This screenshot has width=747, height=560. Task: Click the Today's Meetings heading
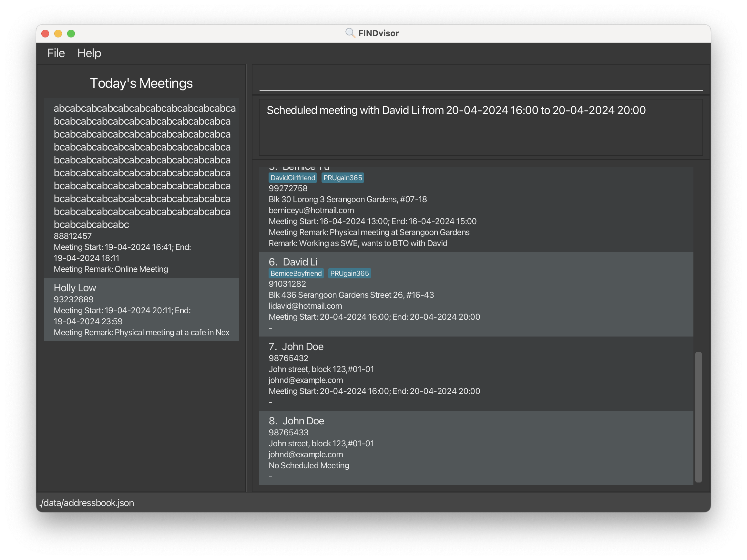(x=141, y=83)
